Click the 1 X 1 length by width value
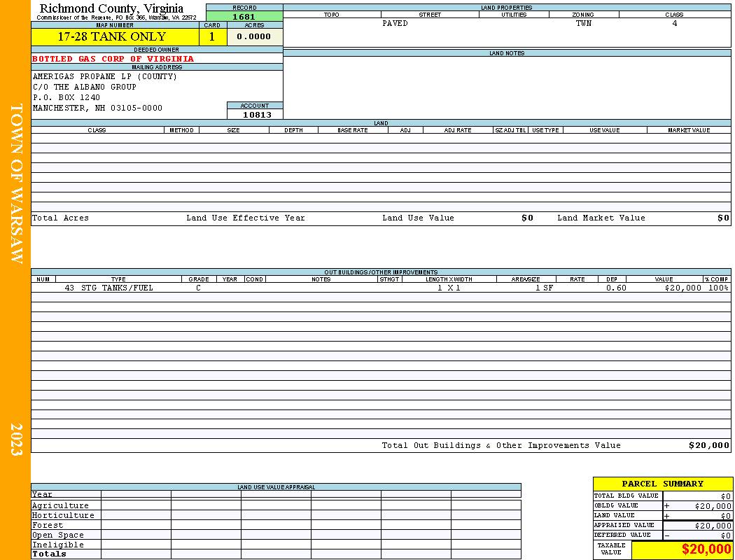The image size is (735, 560). click(449, 288)
